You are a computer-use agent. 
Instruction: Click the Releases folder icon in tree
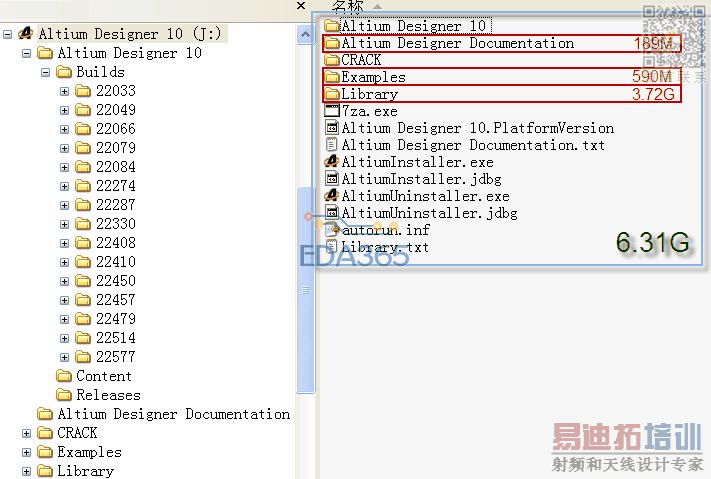[x=64, y=395]
